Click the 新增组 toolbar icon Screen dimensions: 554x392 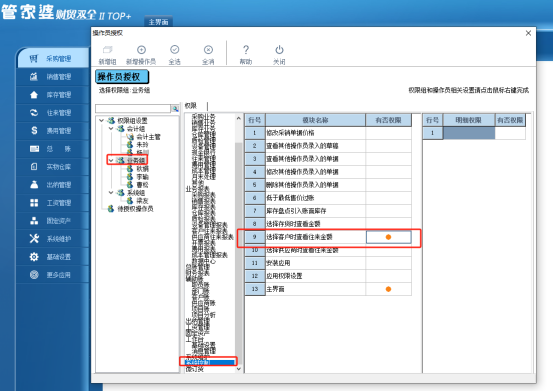coord(107,55)
